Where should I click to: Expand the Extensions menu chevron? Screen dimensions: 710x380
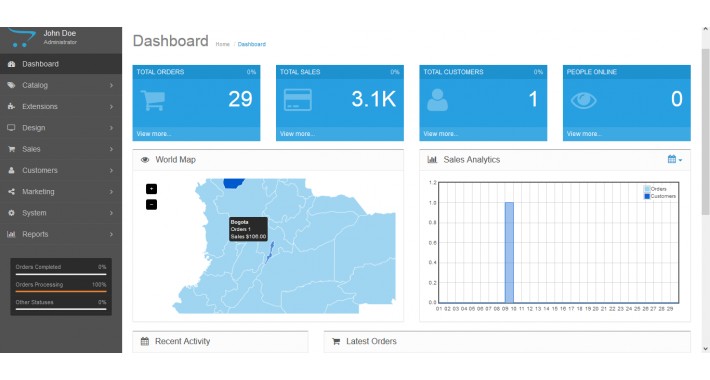pyautogui.click(x=111, y=106)
